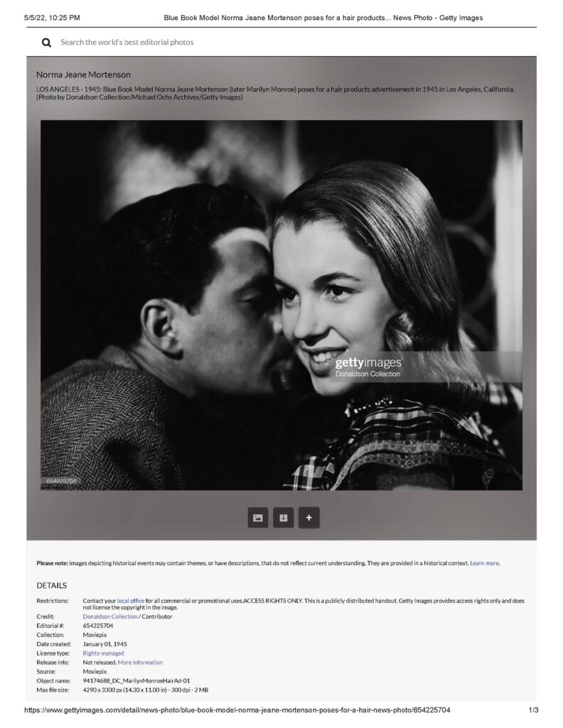Click the plus icon below the photo
This screenshot has width=563, height=728.
point(309,518)
